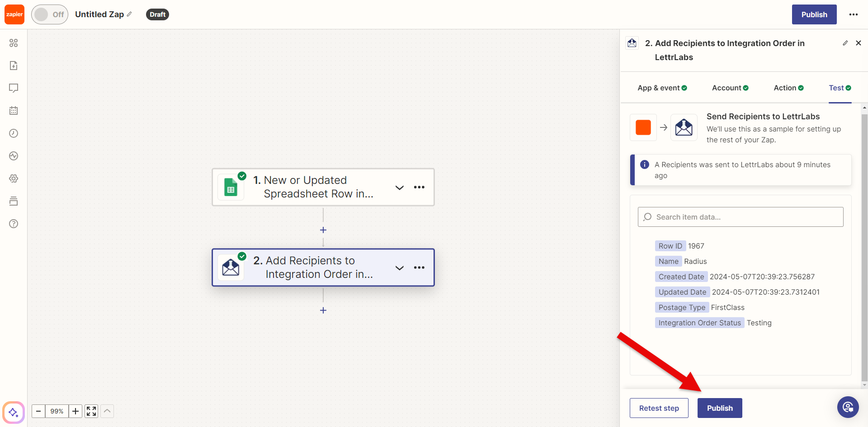Switch to the App & event tab

tap(662, 88)
